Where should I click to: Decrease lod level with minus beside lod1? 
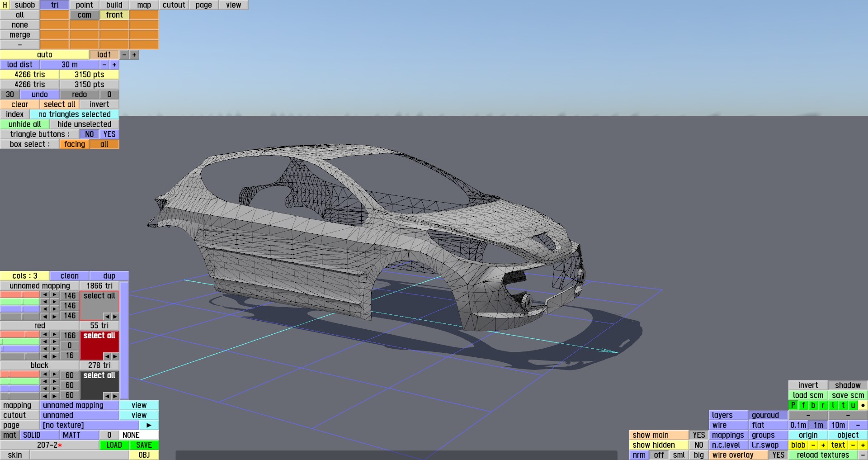pos(124,55)
